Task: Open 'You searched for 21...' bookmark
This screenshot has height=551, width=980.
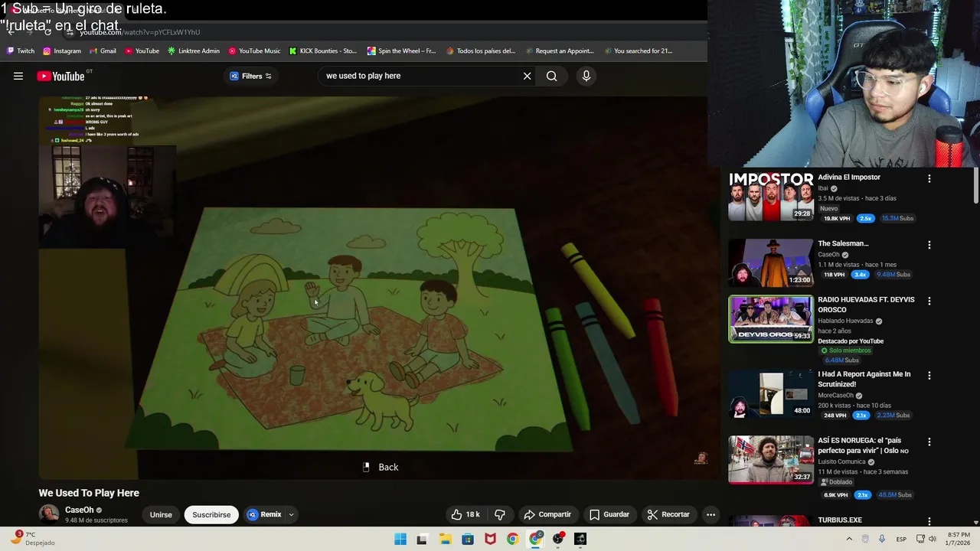Action: [638, 51]
